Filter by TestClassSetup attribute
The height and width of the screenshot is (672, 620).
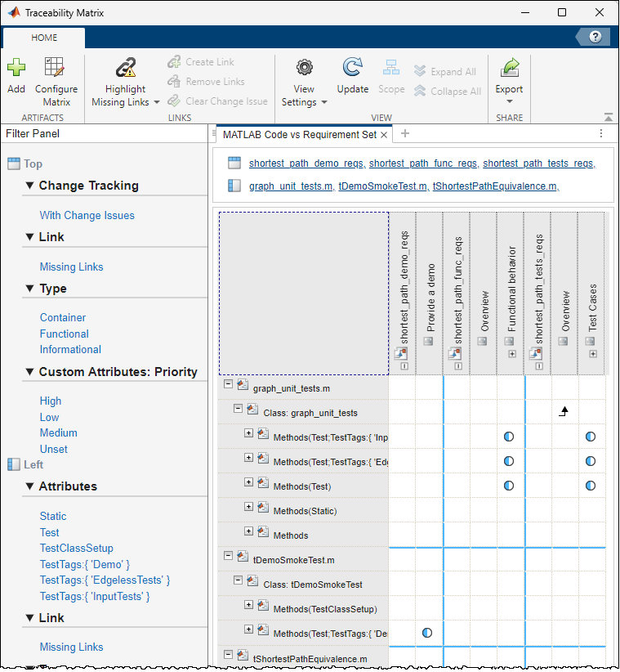click(77, 548)
